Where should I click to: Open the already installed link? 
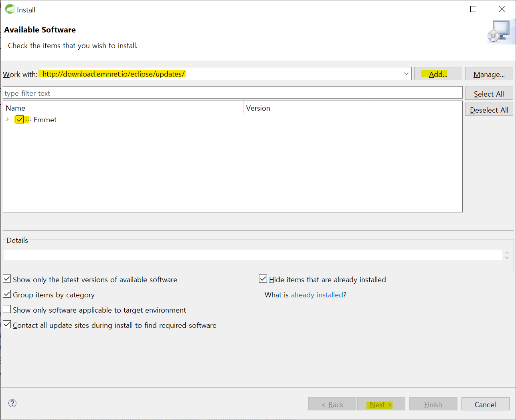(317, 295)
